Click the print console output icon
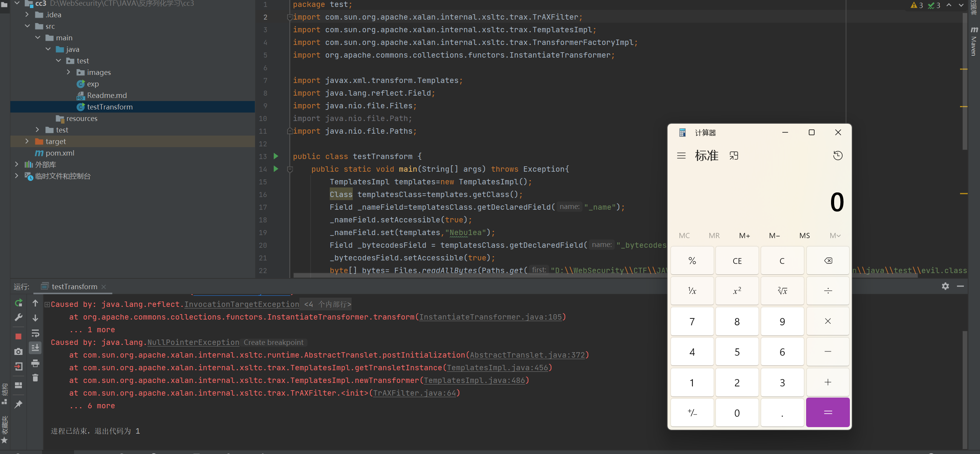 (x=35, y=363)
